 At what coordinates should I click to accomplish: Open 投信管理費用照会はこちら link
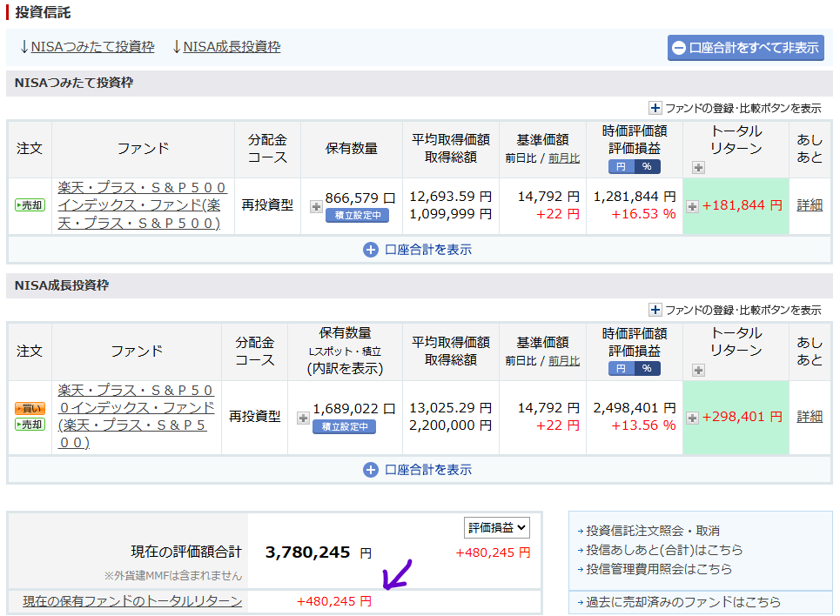[659, 569]
